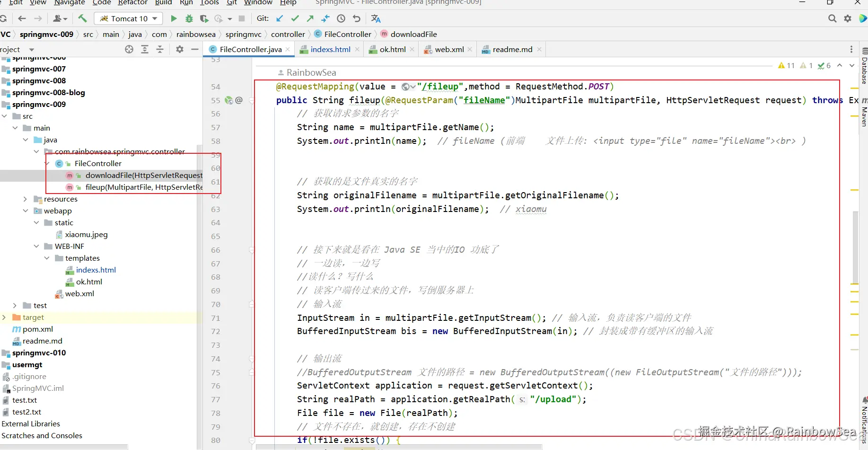
Task: Collapse the src folder
Action: [x=5, y=116]
